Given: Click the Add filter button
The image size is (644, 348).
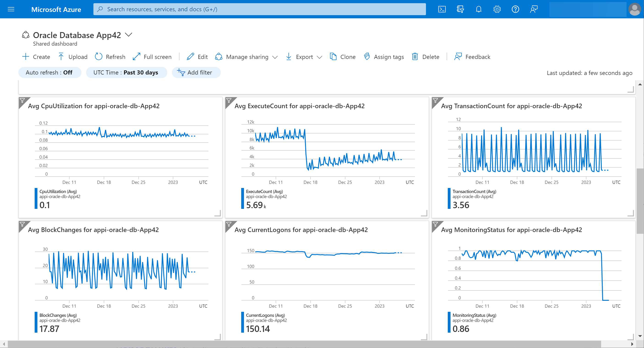Looking at the screenshot, I should 196,72.
